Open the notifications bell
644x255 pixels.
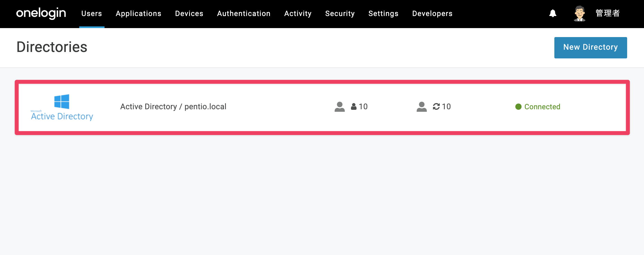[x=553, y=13]
